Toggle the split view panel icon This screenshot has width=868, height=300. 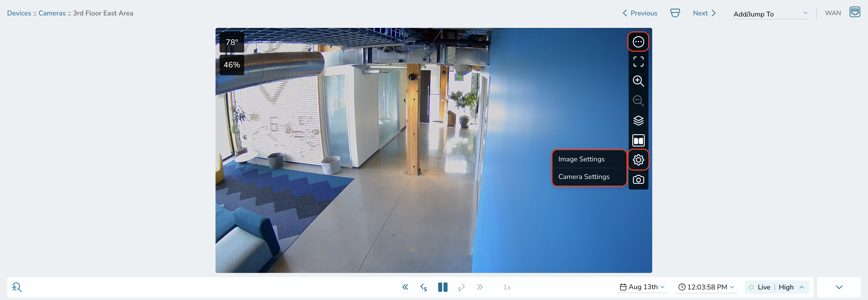coord(638,141)
